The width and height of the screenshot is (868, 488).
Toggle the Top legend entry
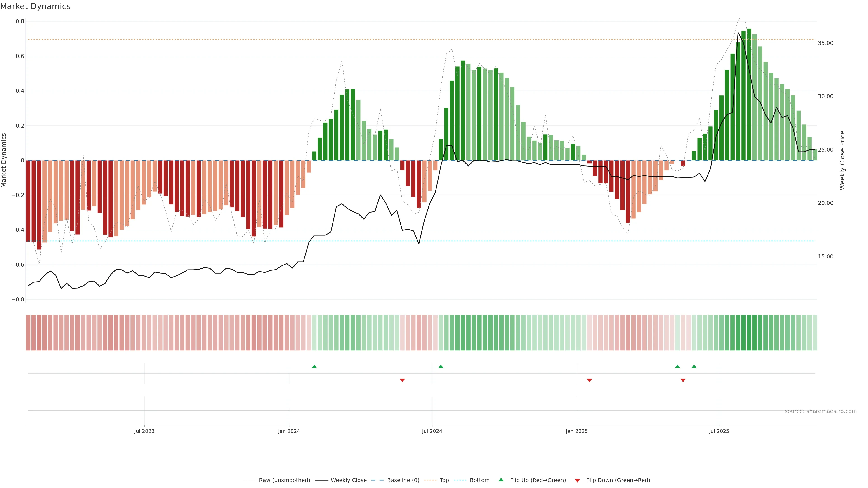444,480
